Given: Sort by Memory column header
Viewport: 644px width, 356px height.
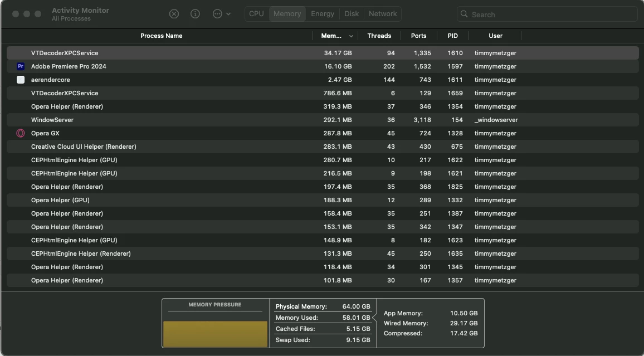Looking at the screenshot, I should [331, 36].
